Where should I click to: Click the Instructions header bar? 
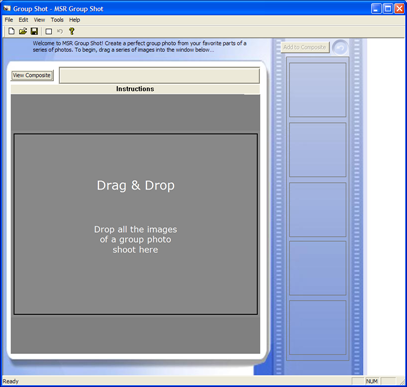(135, 89)
